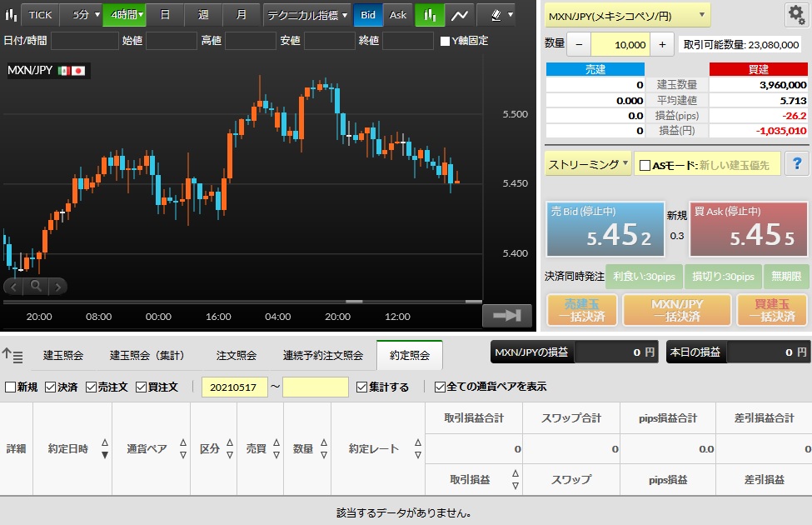This screenshot has height=525, width=812.
Task: Sort by 通貨ペア column arrows
Action: [182, 449]
